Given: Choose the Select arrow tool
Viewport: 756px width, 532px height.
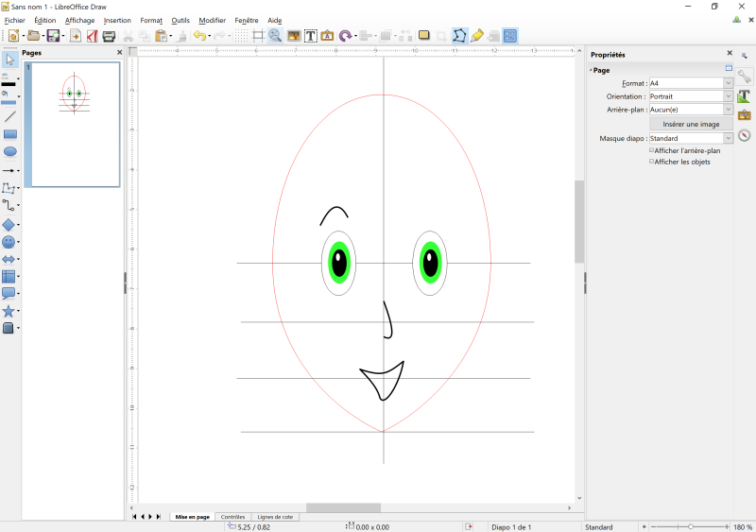Looking at the screenshot, I should pyautogui.click(x=10, y=60).
